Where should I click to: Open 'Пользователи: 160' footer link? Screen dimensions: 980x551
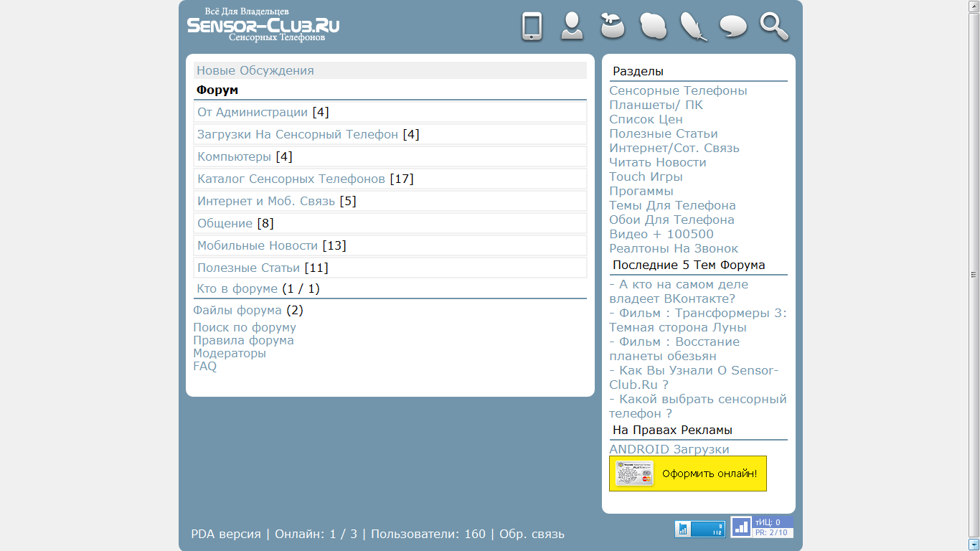point(428,534)
